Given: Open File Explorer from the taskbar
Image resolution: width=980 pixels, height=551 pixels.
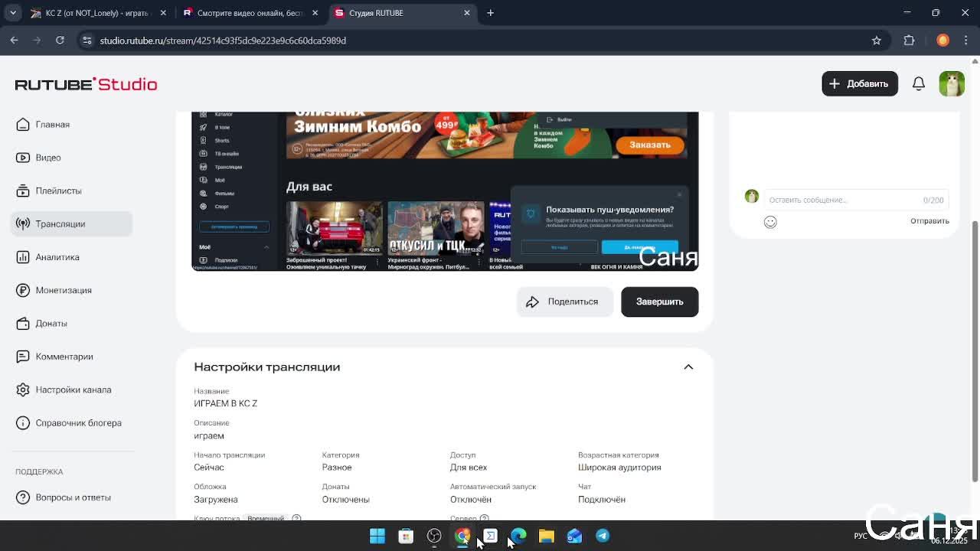Looking at the screenshot, I should 547,536.
